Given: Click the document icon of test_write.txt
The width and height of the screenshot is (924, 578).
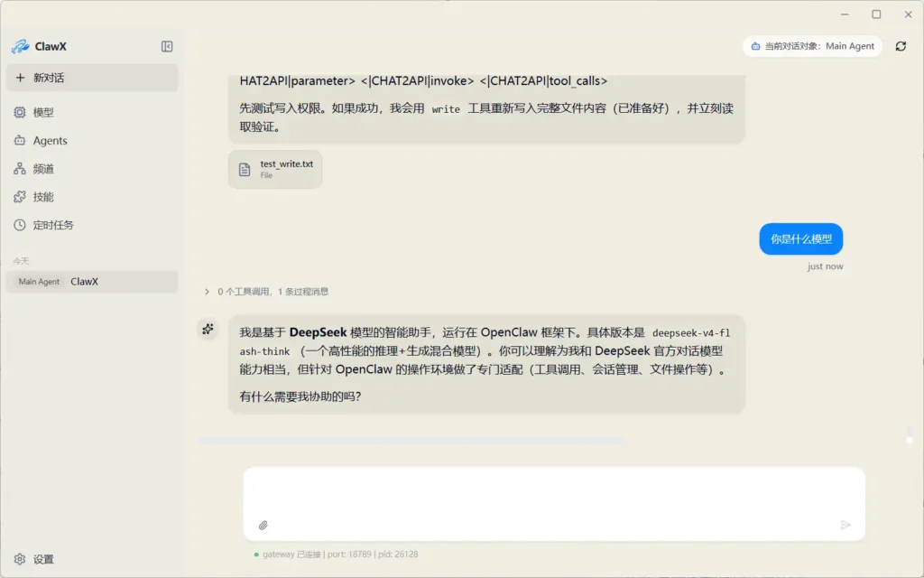Looking at the screenshot, I should pos(245,170).
